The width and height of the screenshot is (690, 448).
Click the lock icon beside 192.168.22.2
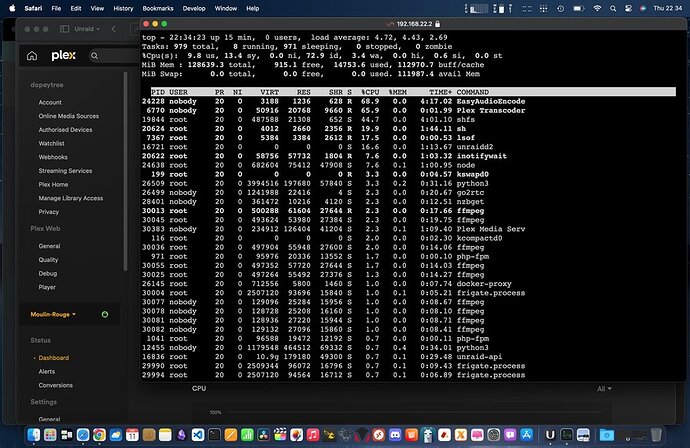tap(437, 24)
